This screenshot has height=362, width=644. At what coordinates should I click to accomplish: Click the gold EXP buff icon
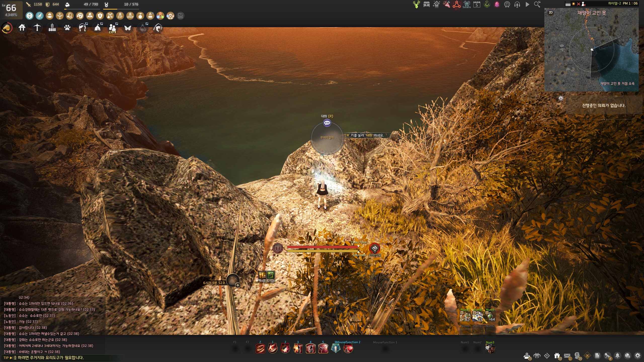point(120,16)
